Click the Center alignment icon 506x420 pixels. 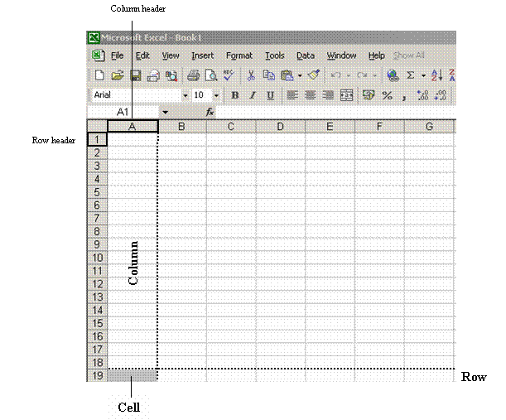point(310,95)
